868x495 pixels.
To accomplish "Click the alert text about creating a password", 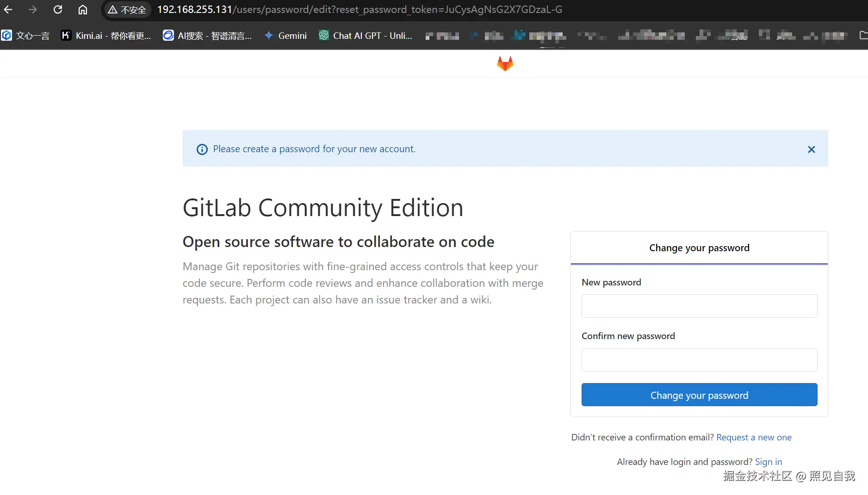I will pyautogui.click(x=314, y=149).
